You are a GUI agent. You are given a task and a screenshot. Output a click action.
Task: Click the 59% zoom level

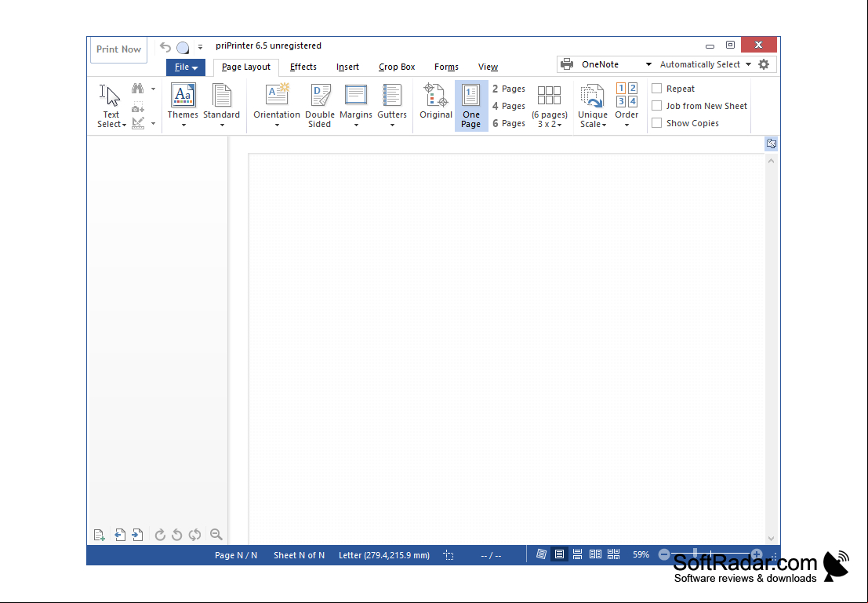pos(641,554)
